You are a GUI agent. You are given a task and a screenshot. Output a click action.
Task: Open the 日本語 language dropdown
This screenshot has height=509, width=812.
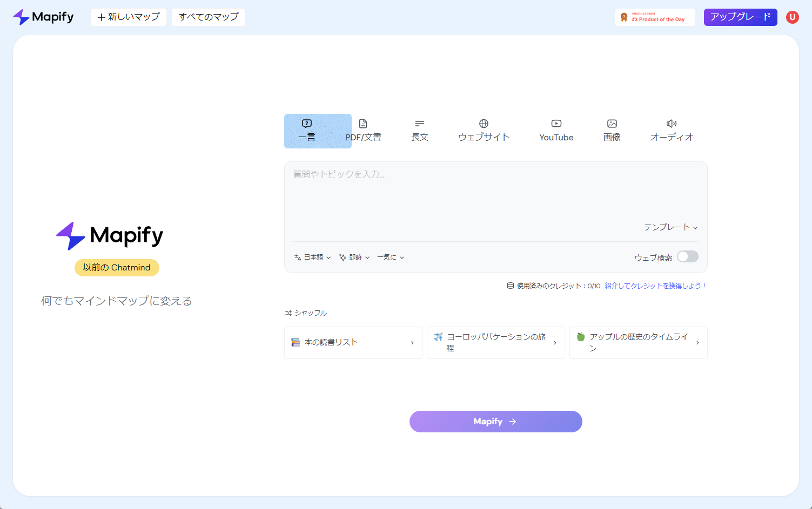point(312,257)
